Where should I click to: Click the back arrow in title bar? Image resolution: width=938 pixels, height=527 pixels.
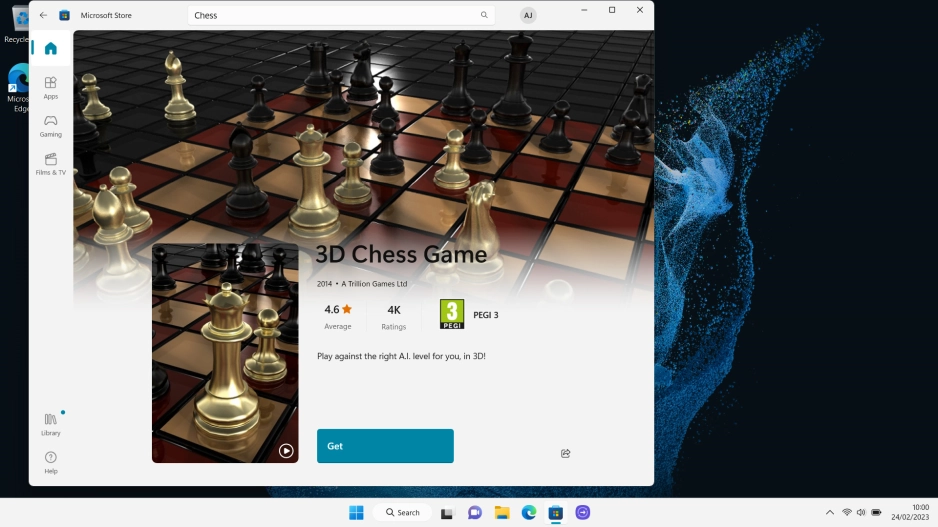coord(43,16)
